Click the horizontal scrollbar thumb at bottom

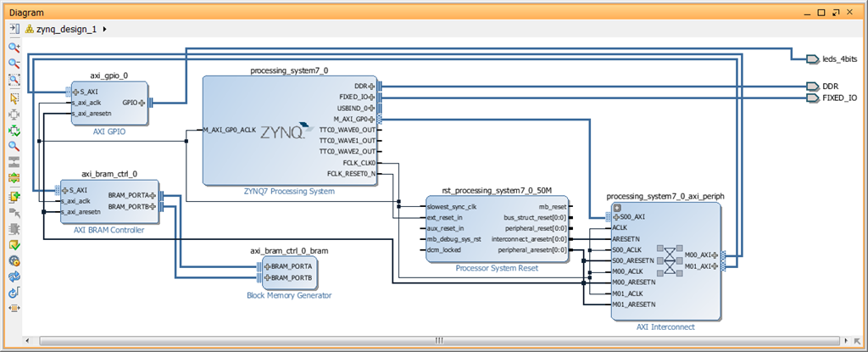point(437,341)
